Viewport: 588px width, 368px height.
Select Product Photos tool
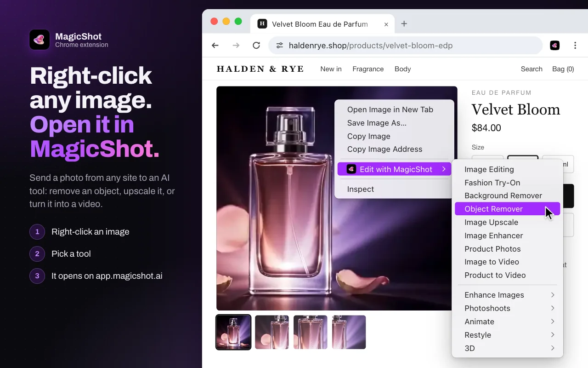tap(507, 249)
